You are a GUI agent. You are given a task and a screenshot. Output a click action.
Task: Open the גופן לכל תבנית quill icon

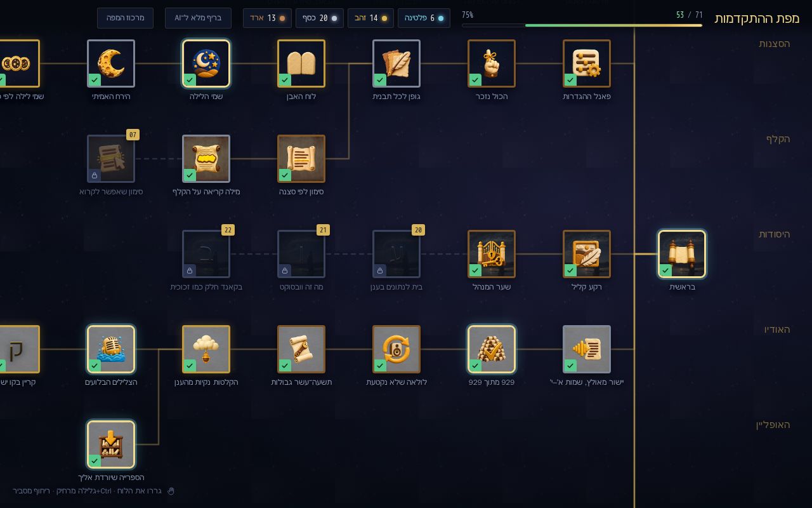tap(396, 63)
